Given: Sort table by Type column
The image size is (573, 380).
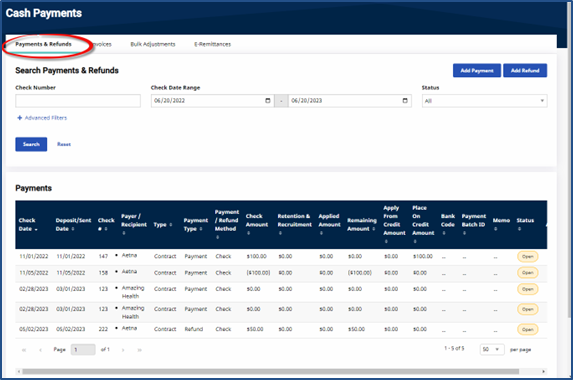Looking at the screenshot, I should click(x=163, y=225).
